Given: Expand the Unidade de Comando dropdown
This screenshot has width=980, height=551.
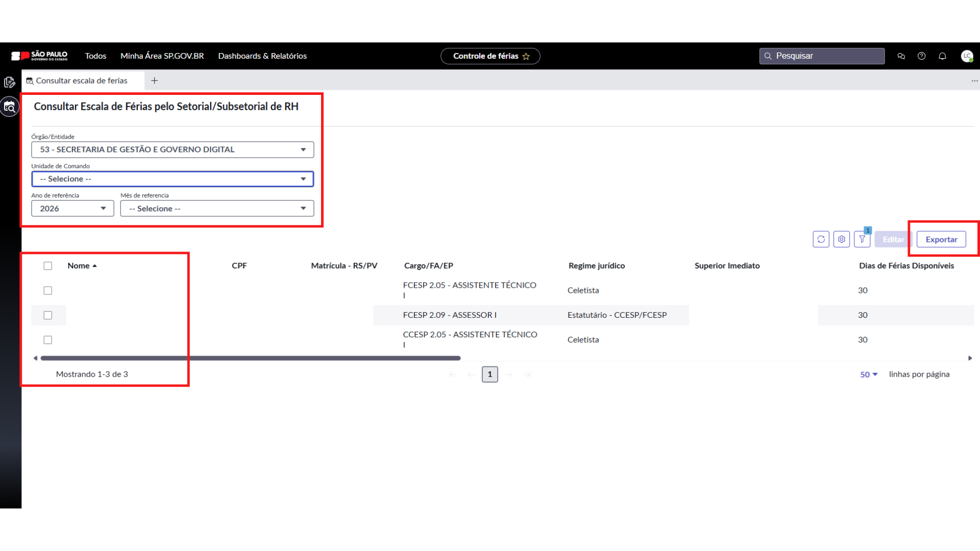Looking at the screenshot, I should (x=173, y=179).
